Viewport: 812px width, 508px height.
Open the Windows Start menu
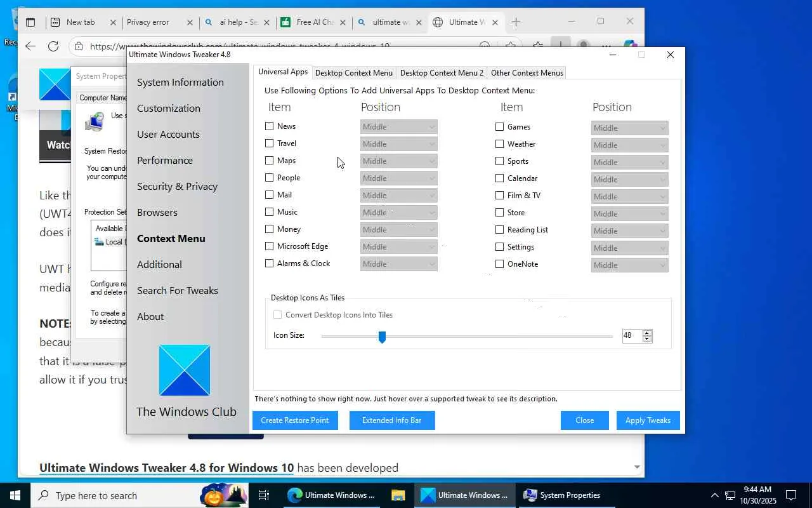click(15, 495)
